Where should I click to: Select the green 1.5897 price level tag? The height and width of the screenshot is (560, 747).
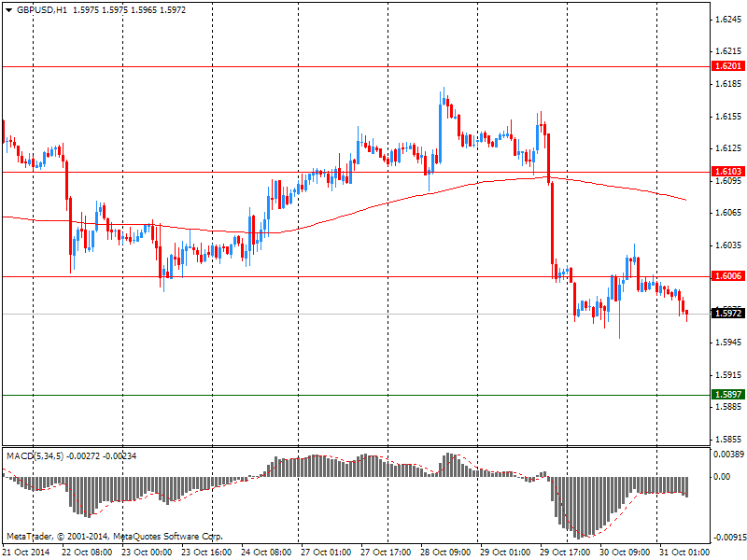(x=728, y=395)
